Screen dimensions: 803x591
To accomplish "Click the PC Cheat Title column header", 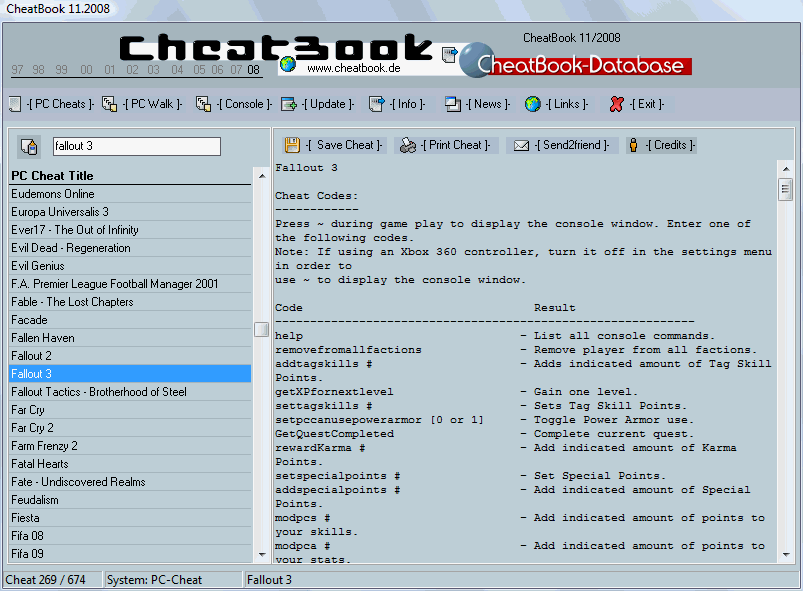I will coord(130,176).
